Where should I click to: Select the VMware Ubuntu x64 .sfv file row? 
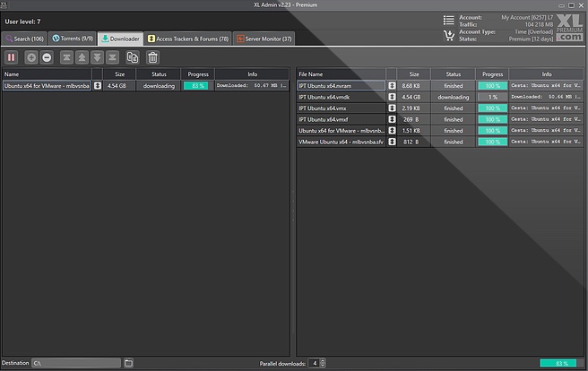pos(341,142)
